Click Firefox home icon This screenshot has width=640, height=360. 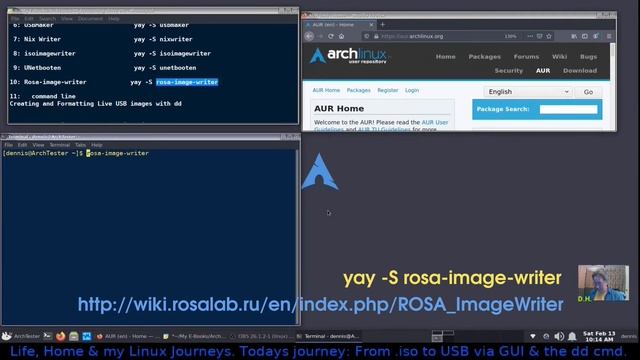point(341,36)
